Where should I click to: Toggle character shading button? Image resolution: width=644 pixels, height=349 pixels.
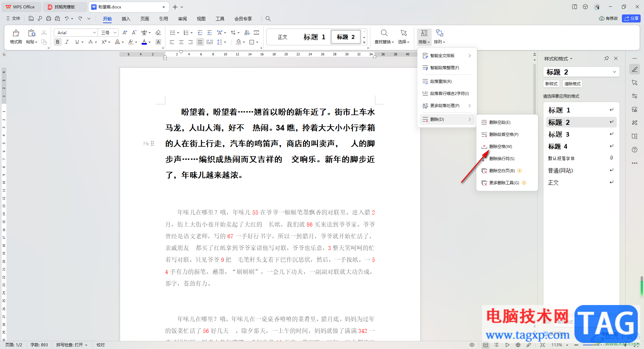click(x=158, y=42)
